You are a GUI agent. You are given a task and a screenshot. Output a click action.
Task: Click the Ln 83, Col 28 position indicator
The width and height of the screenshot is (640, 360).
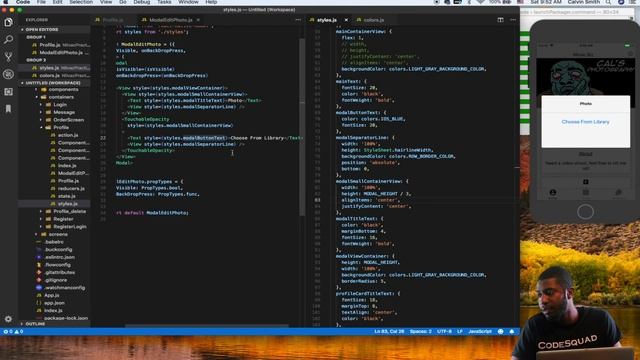[389, 331]
